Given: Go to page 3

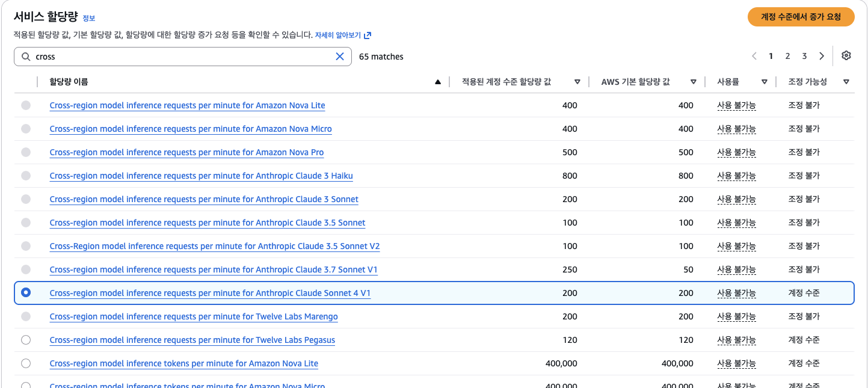Looking at the screenshot, I should (804, 57).
